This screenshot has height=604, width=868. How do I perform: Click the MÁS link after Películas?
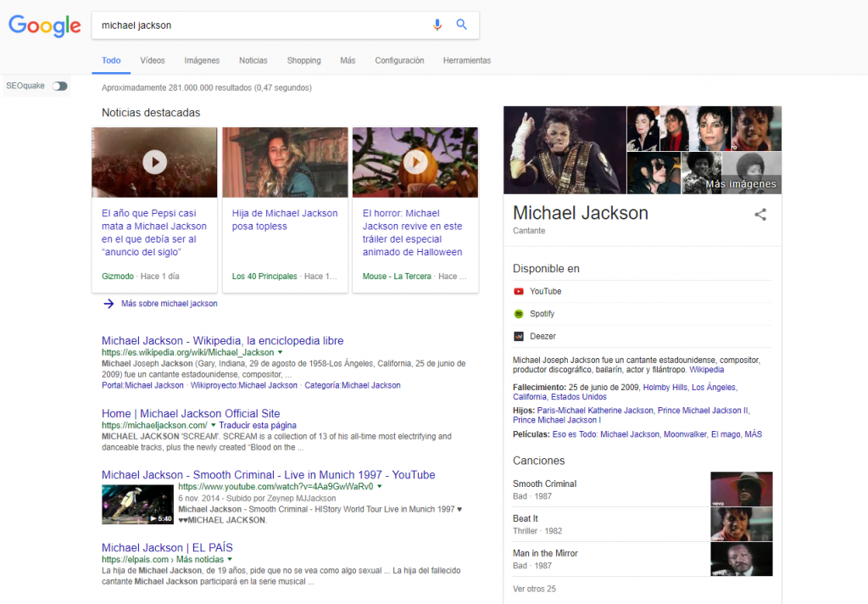pos(753,434)
